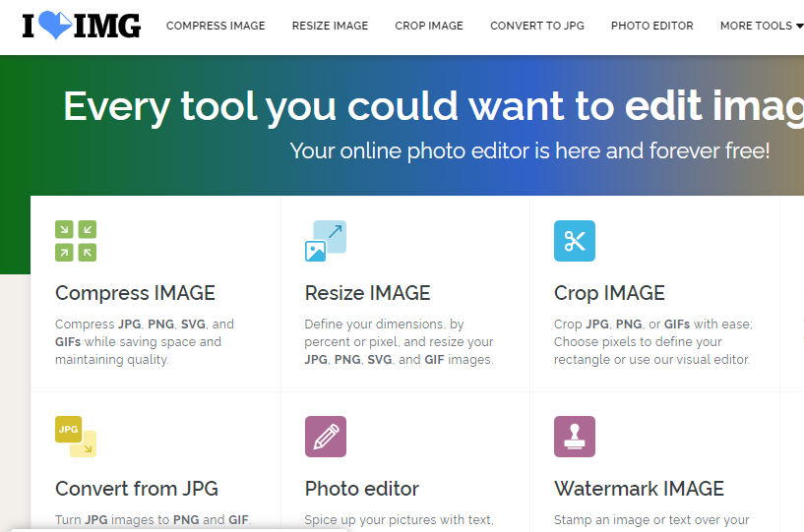Click the Photo editor pencil icon
Screen dimensions: 804x532
coord(326,437)
